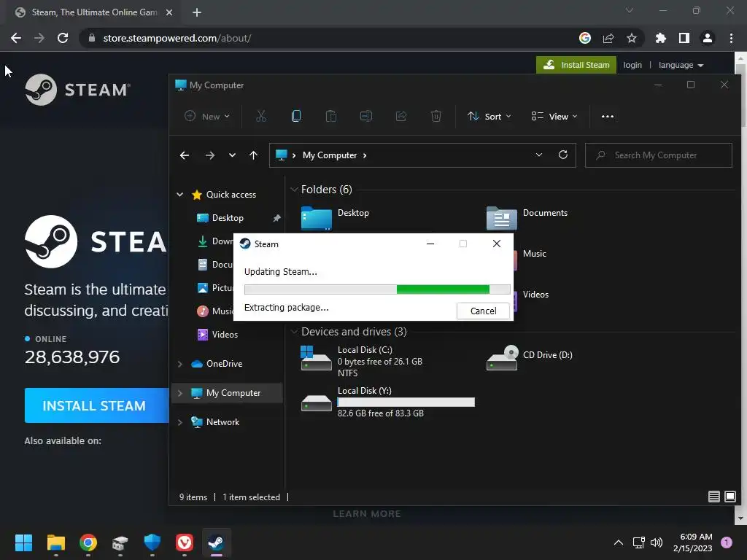The height and width of the screenshot is (560, 747).
Task: Select the Local Disk (C:) drive icon
Action: click(316, 358)
